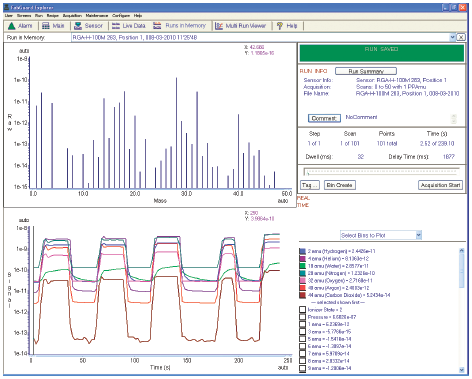Click the '2.52 of 239.10' time value
Screen dimensions: 472x379
coord(437,144)
